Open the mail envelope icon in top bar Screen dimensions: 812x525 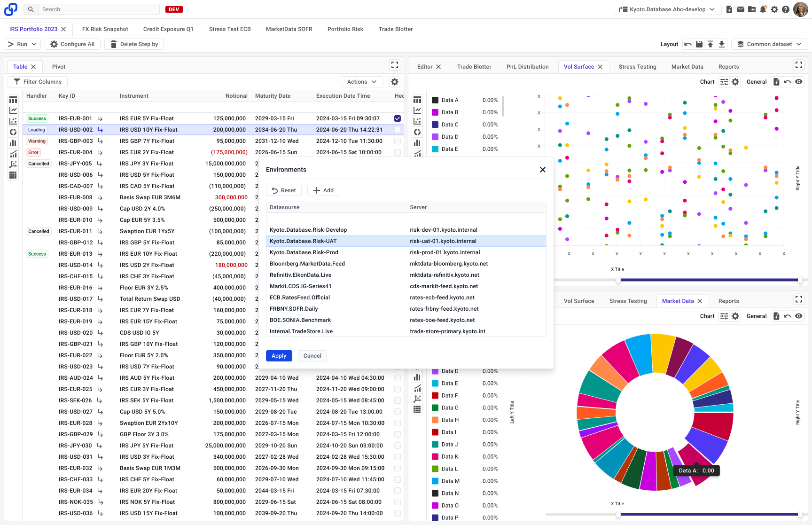741,9
